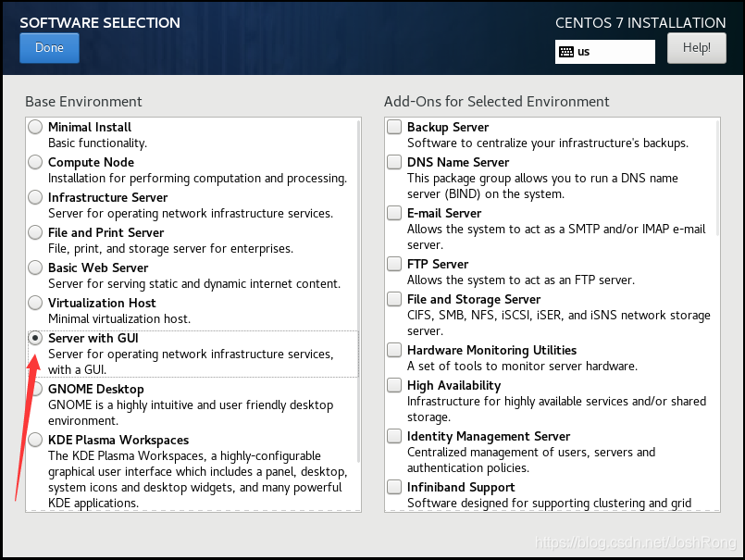Click the 'FTP Server' label text
The width and height of the screenshot is (745, 560).
[x=438, y=264]
